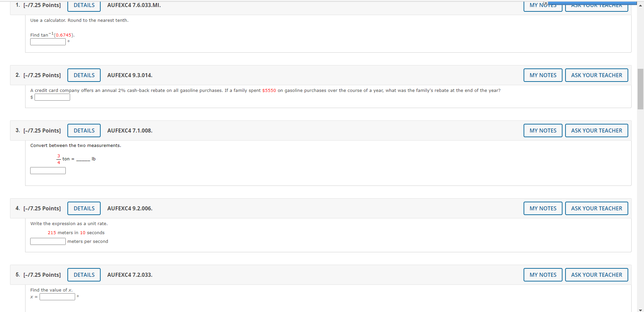This screenshot has height=312, width=644.
Task: Select the cash-back rebate dollar input field
Action: 52,97
